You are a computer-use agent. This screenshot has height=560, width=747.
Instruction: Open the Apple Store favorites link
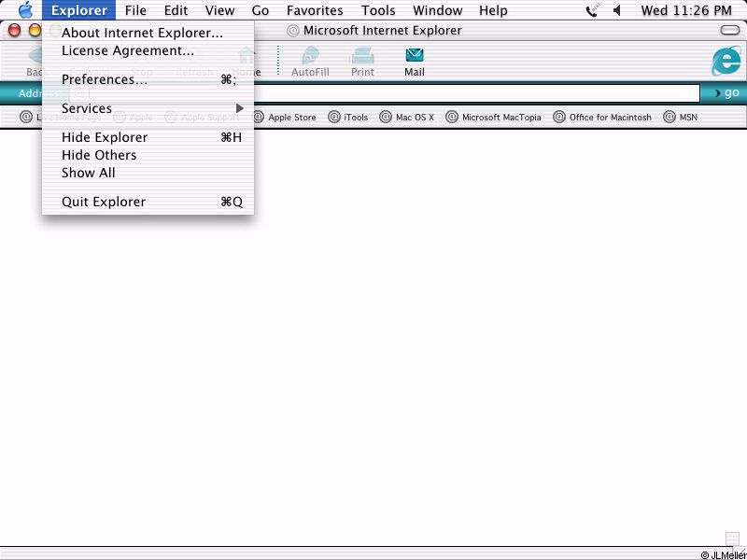click(285, 118)
